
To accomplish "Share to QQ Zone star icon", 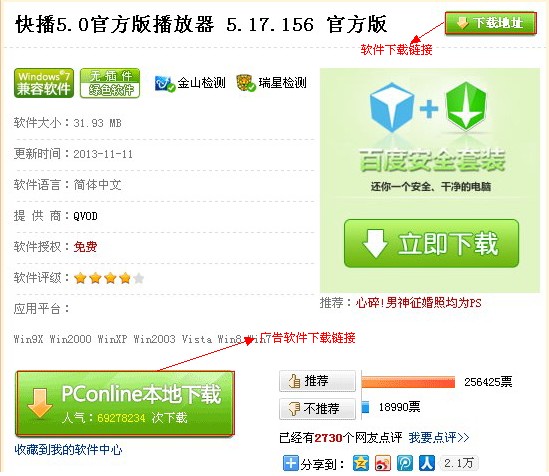I will pyautogui.click(x=361, y=463).
